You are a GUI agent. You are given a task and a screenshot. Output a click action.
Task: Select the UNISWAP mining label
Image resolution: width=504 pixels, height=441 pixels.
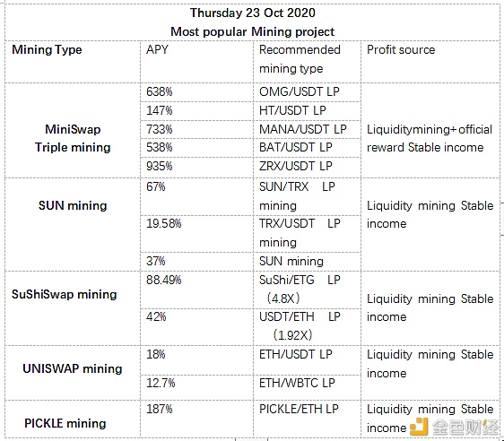click(73, 368)
